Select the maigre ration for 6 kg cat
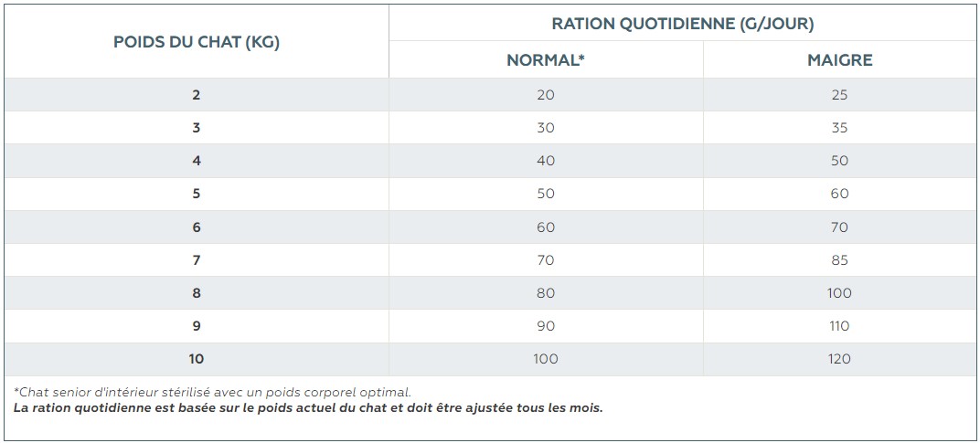 pyautogui.click(x=839, y=227)
